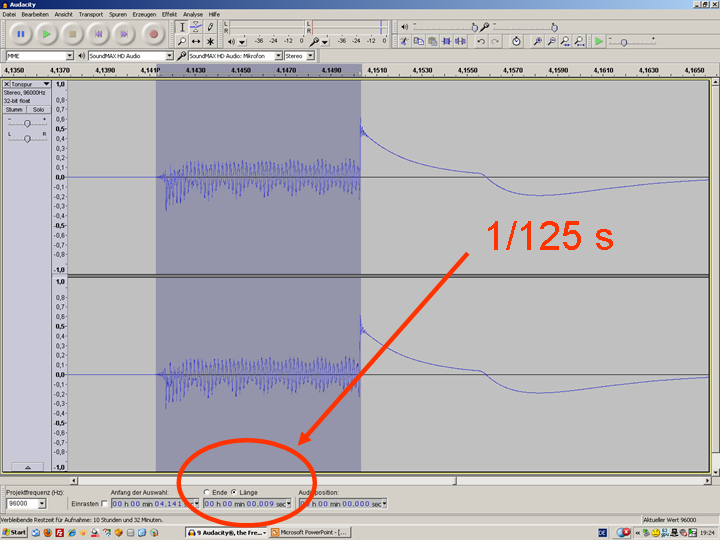Choose the Time Shift tool

tap(196, 41)
